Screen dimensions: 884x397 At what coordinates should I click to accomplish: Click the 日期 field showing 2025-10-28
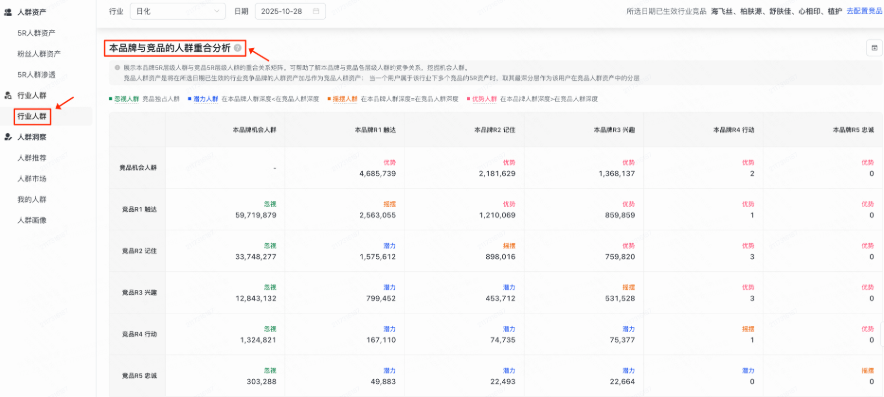[290, 11]
